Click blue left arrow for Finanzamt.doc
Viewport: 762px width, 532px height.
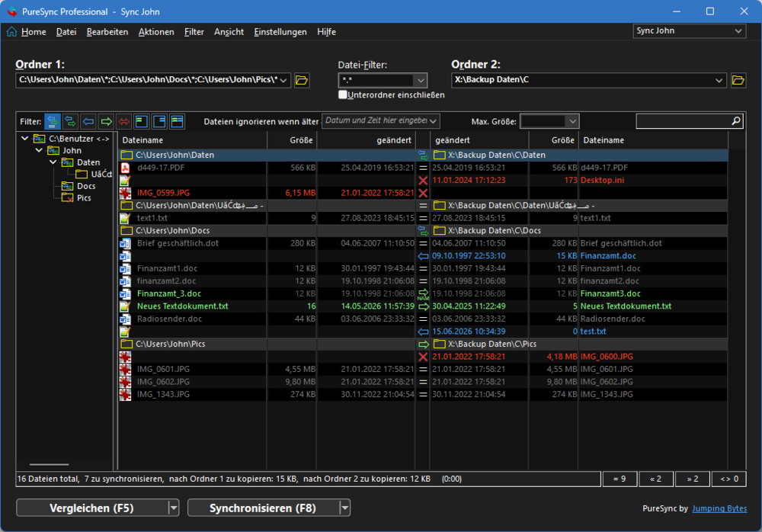click(423, 256)
